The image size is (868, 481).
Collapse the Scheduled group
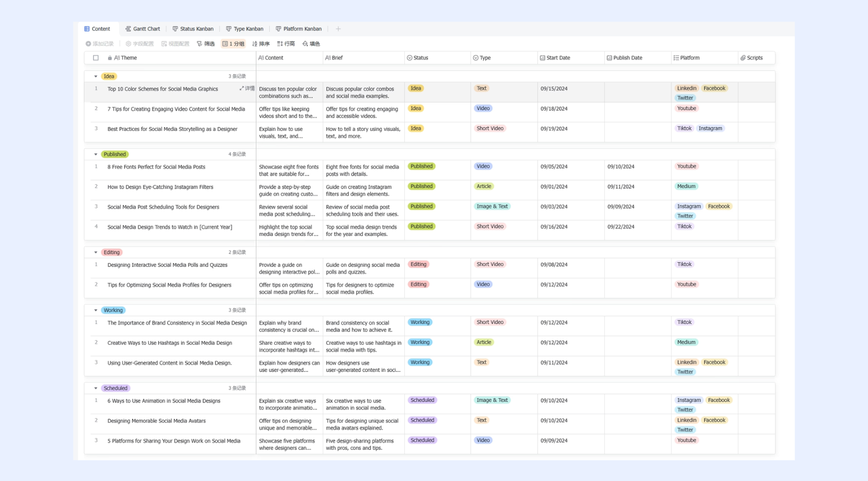point(96,388)
